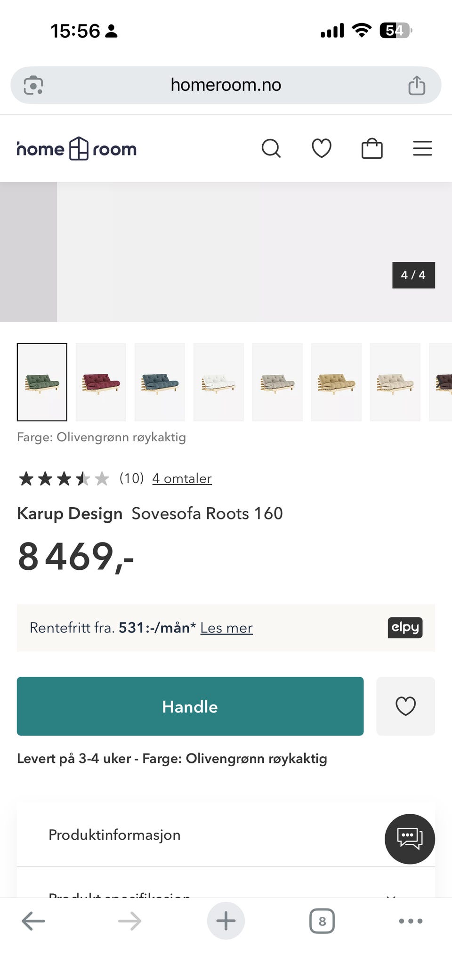Open the 4 omtaler reviews link

tap(182, 478)
